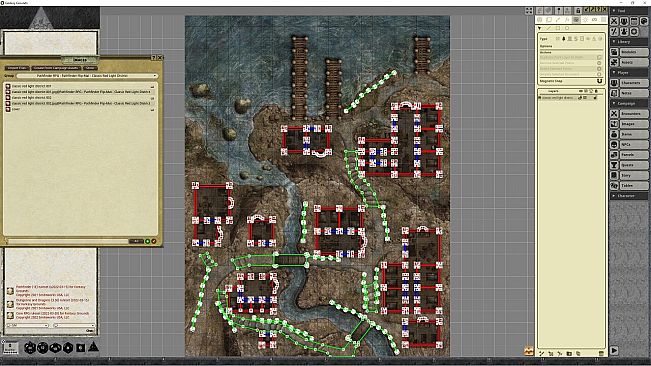Toggle the third Occluder option radio

[599, 68]
